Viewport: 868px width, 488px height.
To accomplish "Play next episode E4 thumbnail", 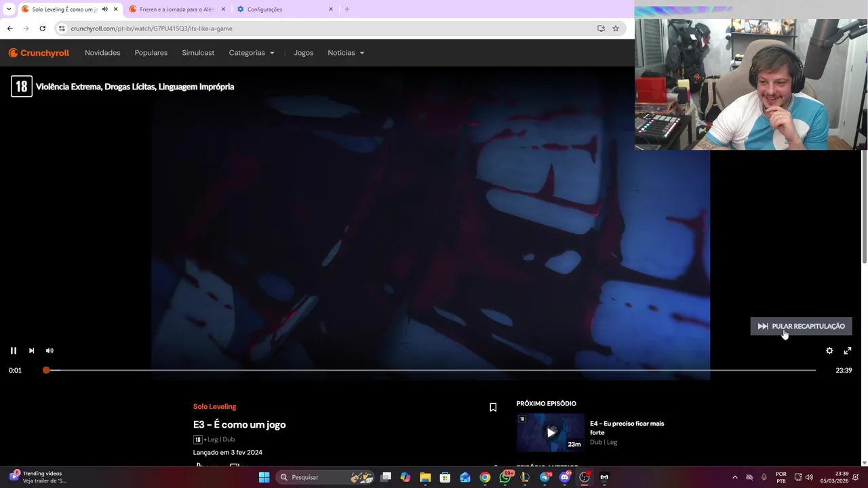I will (550, 432).
